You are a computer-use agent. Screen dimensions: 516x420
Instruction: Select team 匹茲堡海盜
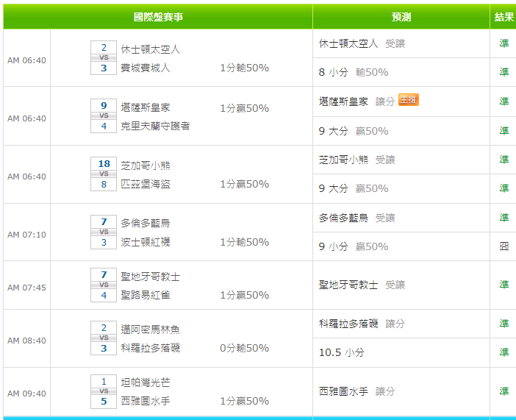tap(145, 184)
